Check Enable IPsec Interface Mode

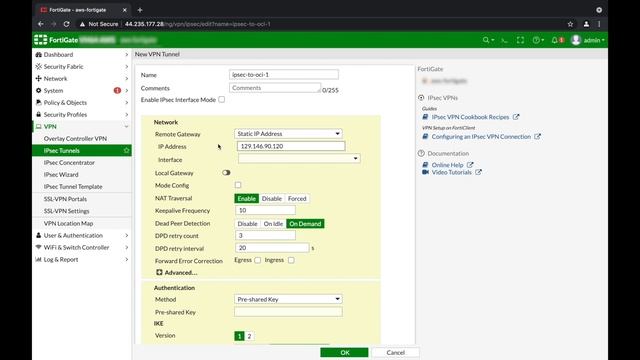tap(221, 100)
